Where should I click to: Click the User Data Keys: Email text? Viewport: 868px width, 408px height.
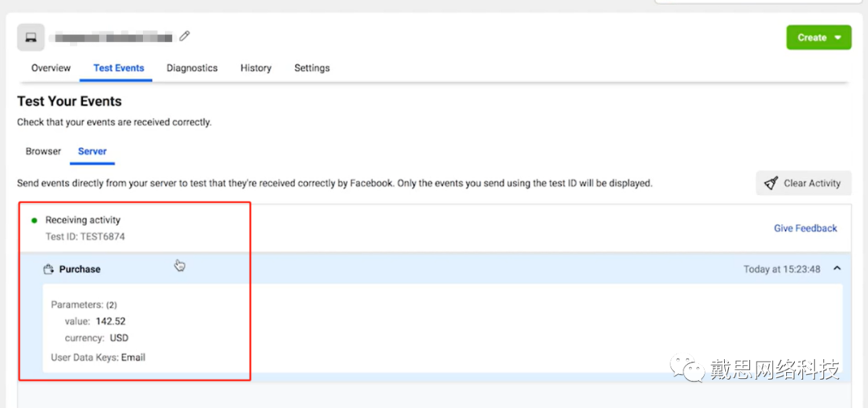(98, 357)
